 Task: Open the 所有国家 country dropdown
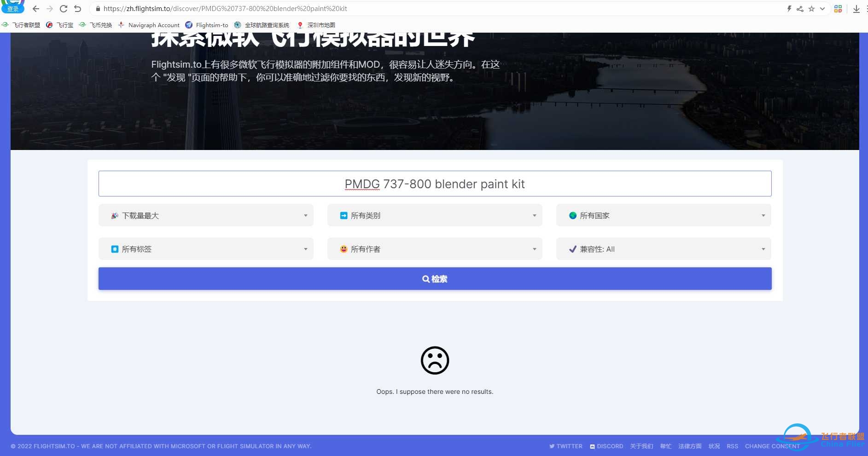tap(663, 215)
